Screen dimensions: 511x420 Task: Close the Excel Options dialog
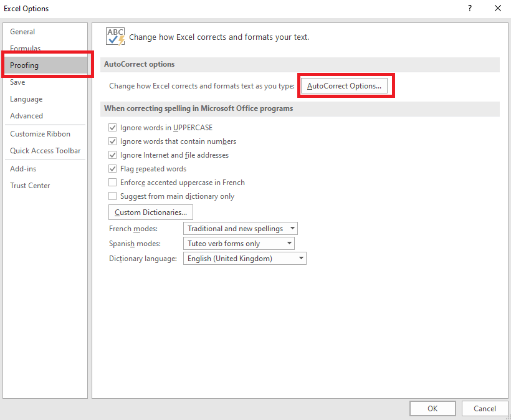(x=498, y=9)
